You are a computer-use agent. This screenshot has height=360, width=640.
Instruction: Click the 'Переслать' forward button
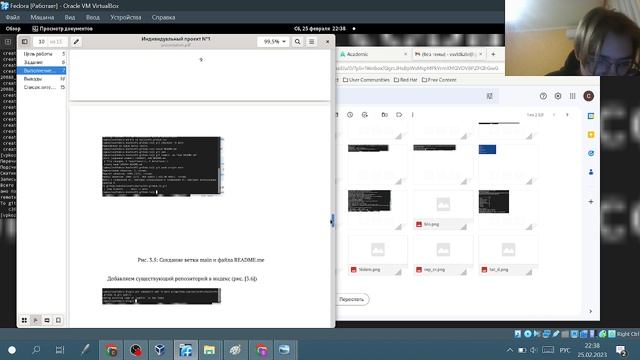point(351,299)
